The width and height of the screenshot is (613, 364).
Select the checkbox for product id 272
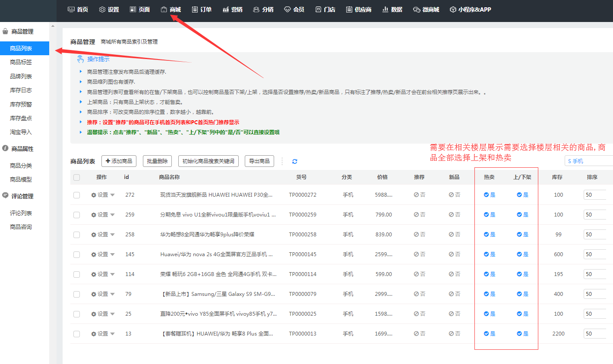click(x=77, y=195)
